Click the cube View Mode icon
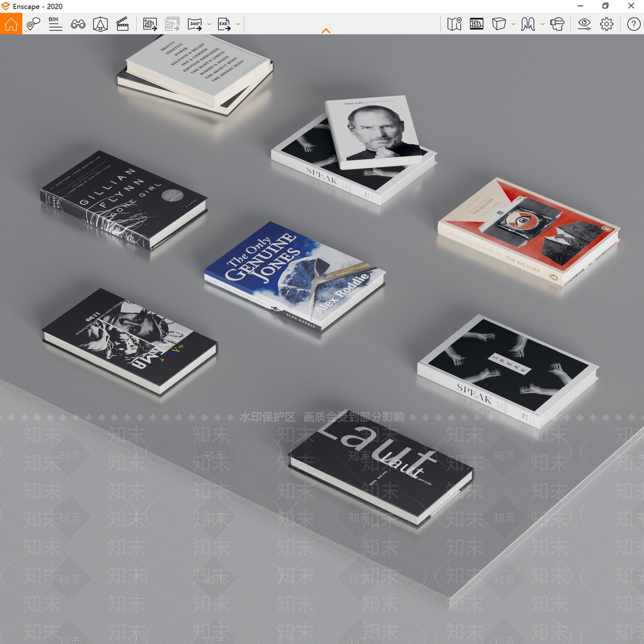Image resolution: width=644 pixels, height=644 pixels. point(499,24)
